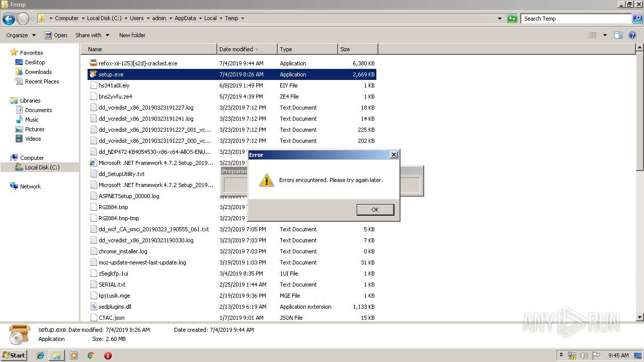Screen dimensions: 644x362
Task: Click the Local breadcrumb segment
Action: (x=210, y=18)
